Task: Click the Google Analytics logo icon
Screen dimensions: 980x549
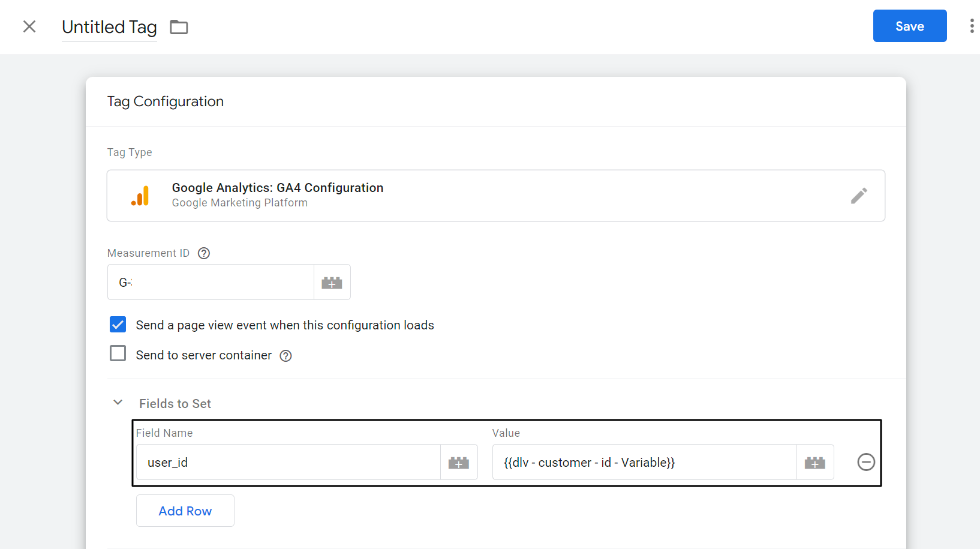Action: click(x=140, y=196)
